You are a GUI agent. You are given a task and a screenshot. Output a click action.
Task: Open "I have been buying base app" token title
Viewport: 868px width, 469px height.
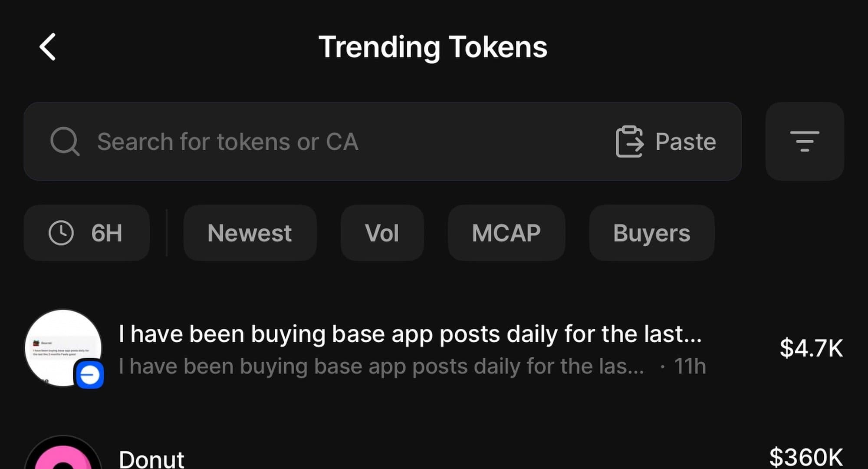click(x=410, y=334)
